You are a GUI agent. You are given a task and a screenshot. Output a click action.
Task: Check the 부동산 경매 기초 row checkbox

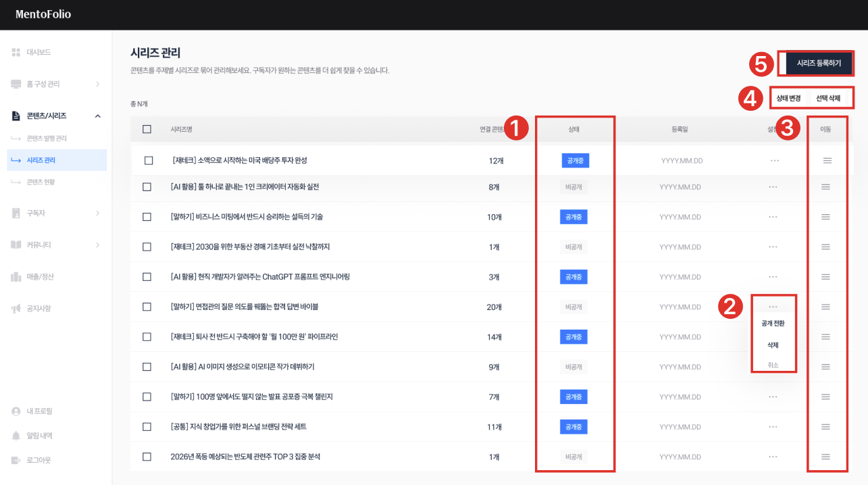147,247
